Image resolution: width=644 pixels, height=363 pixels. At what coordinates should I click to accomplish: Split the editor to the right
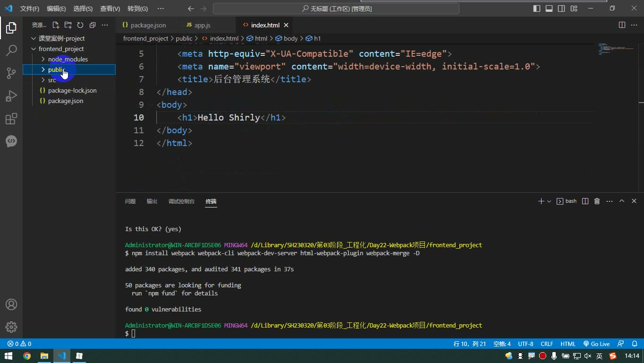point(622,25)
